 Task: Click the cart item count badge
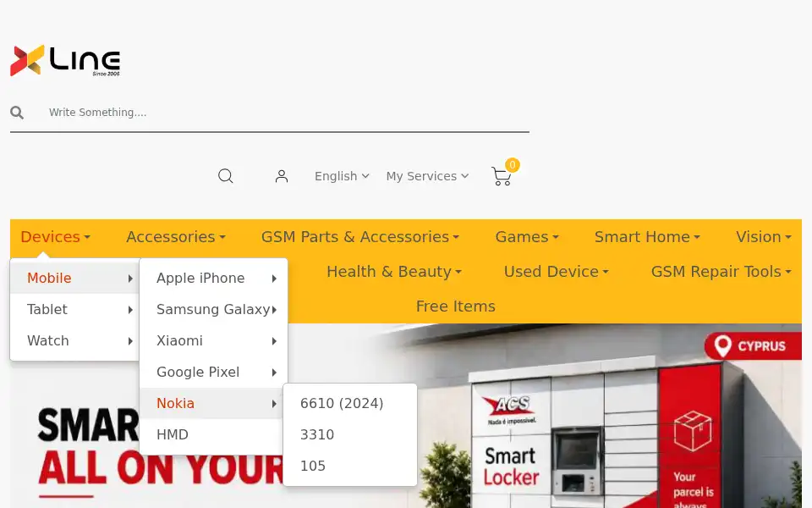point(513,165)
